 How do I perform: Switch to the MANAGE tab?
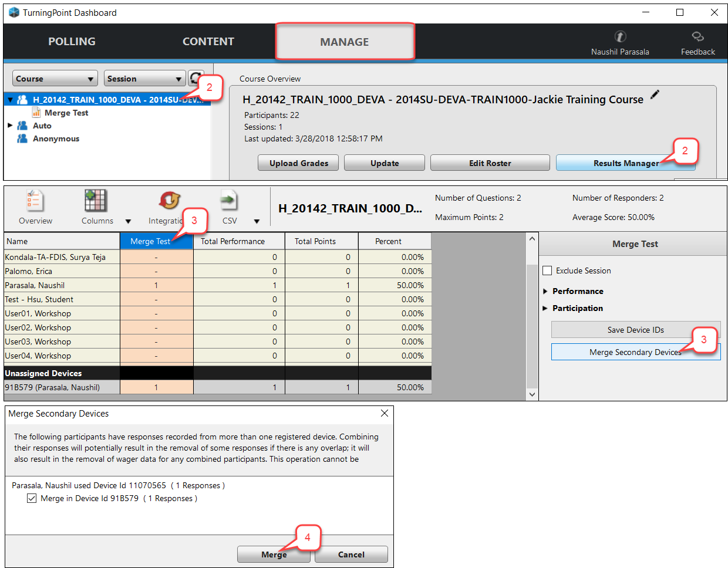[x=345, y=42]
